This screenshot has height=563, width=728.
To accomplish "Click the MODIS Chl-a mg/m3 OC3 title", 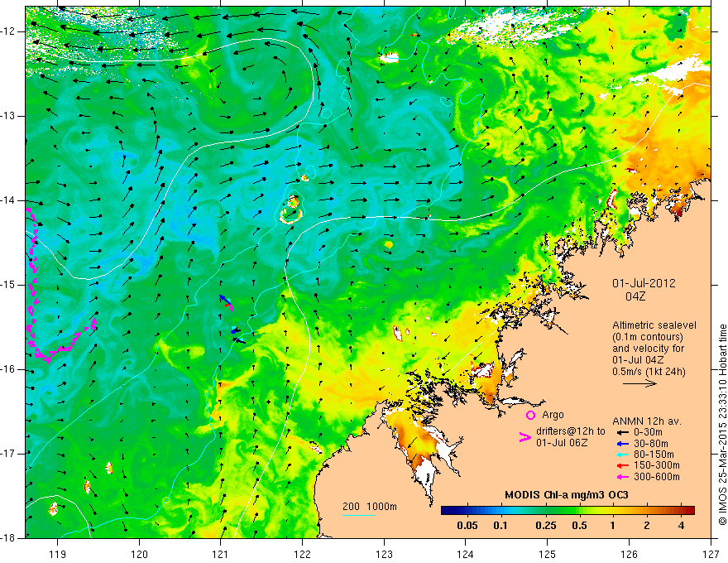I will point(567,495).
